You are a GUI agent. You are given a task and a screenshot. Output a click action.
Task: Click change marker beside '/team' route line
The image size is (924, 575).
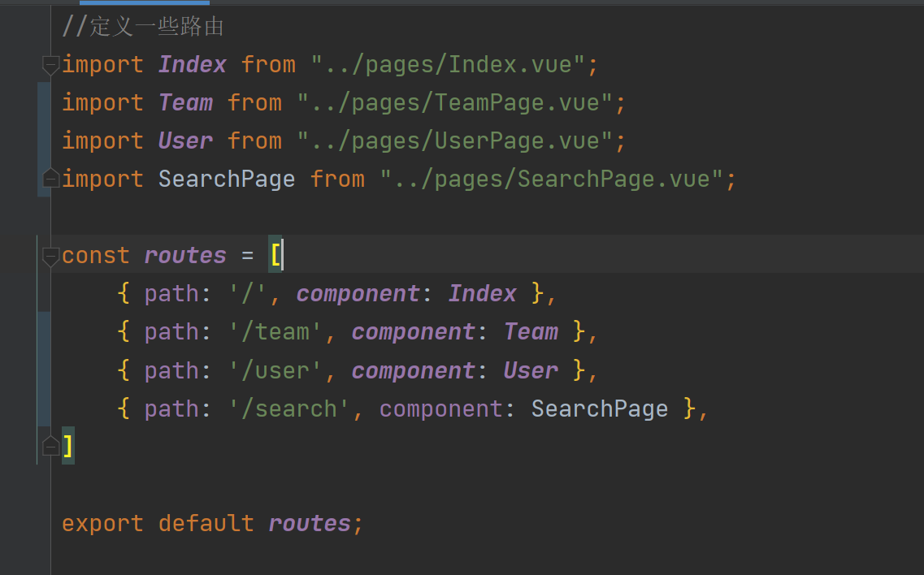coord(43,332)
